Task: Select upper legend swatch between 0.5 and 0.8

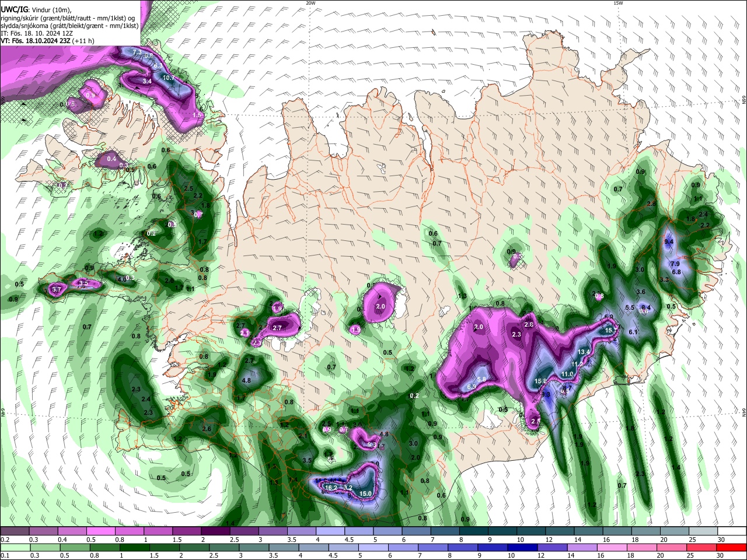Action: [100, 531]
